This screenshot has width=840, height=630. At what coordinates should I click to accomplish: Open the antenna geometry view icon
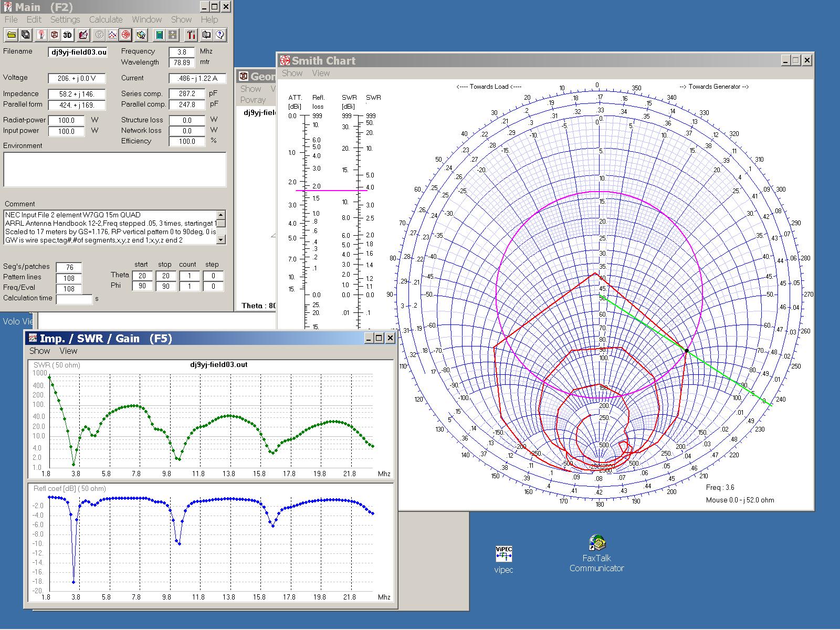[41, 35]
